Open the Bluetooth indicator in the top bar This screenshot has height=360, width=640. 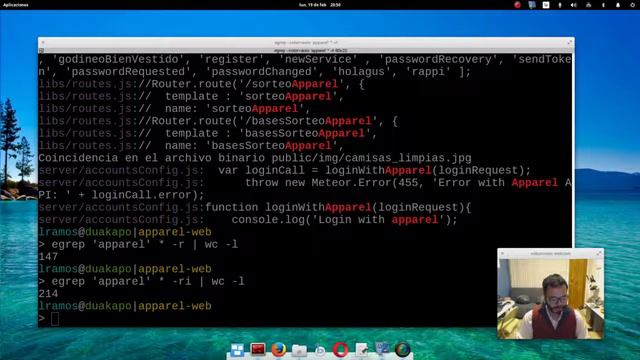[603, 5]
